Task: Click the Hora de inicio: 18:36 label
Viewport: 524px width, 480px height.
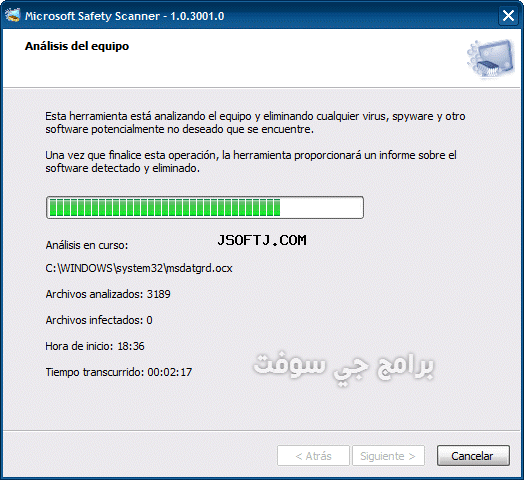Action: [95, 346]
